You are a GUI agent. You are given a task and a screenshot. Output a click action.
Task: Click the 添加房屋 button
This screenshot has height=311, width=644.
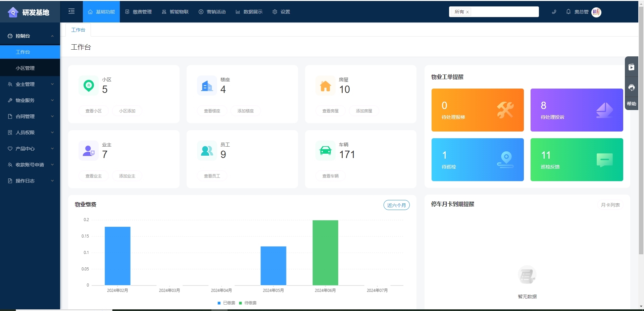tap(364, 111)
